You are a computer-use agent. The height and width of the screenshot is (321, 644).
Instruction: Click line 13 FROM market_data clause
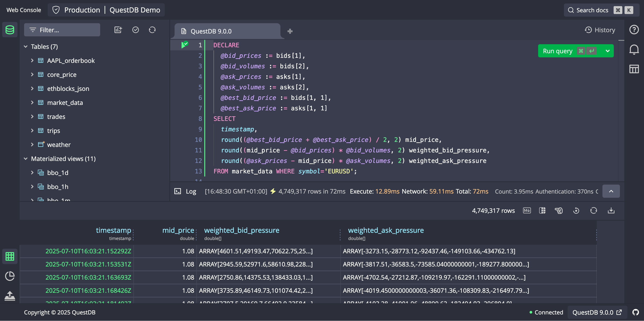click(285, 171)
